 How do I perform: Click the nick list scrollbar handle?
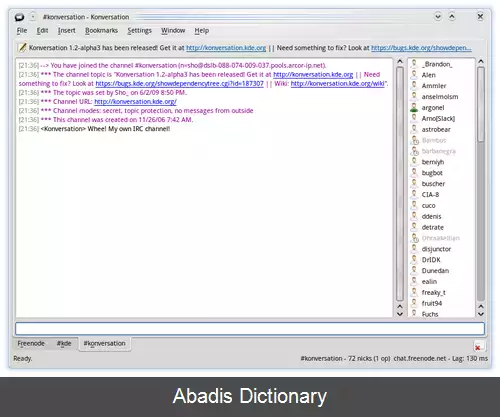point(481,104)
